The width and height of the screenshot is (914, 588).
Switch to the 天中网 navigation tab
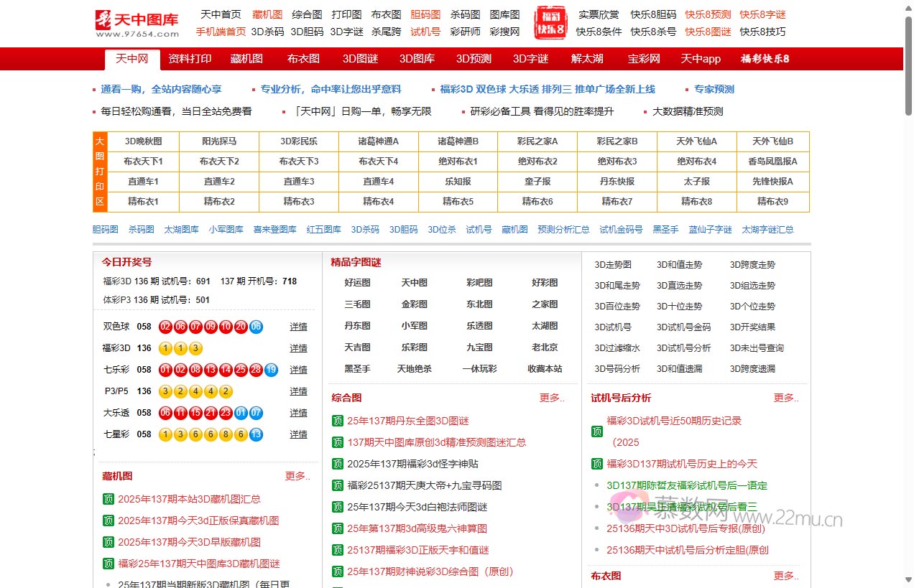click(131, 59)
